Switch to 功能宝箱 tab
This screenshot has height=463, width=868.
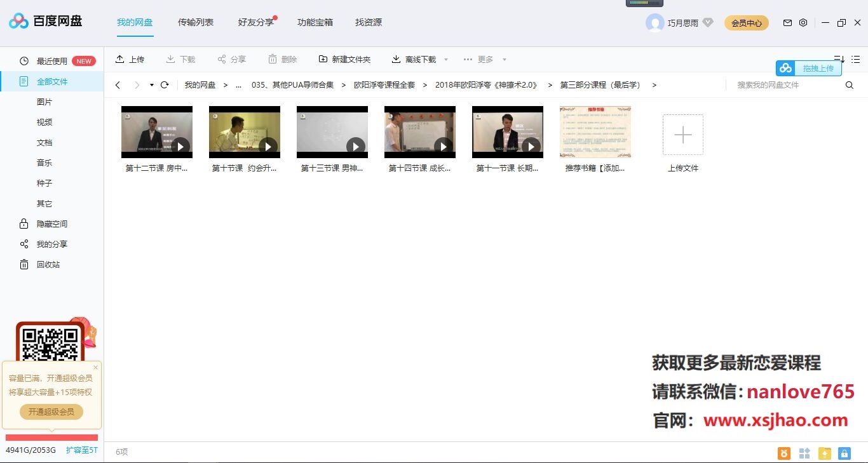[315, 22]
